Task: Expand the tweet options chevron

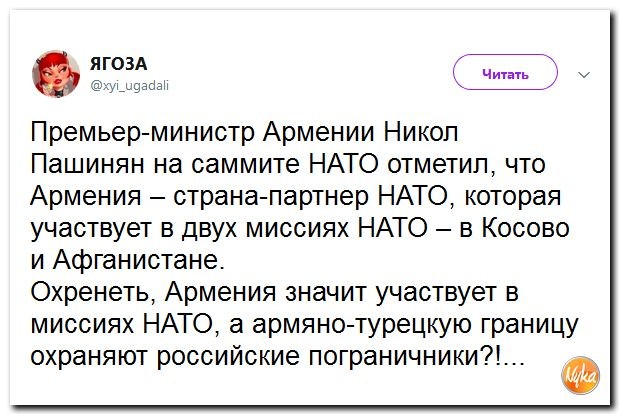Action: pos(585,73)
